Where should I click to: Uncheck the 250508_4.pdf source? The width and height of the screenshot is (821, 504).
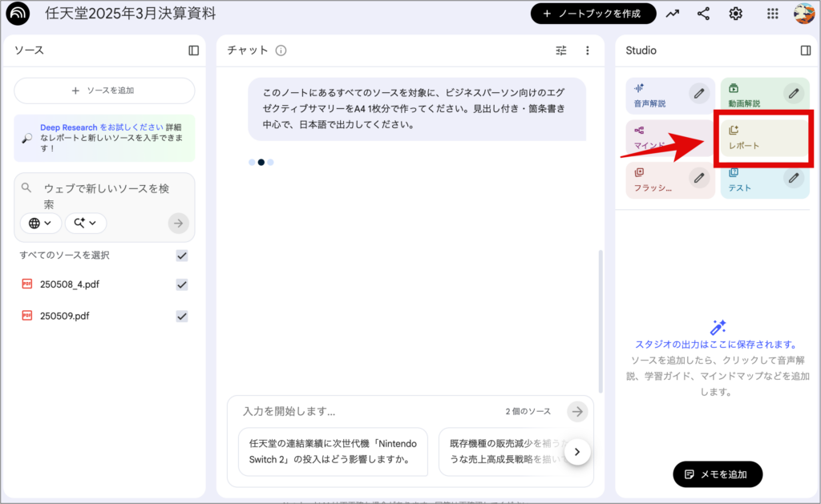182,284
